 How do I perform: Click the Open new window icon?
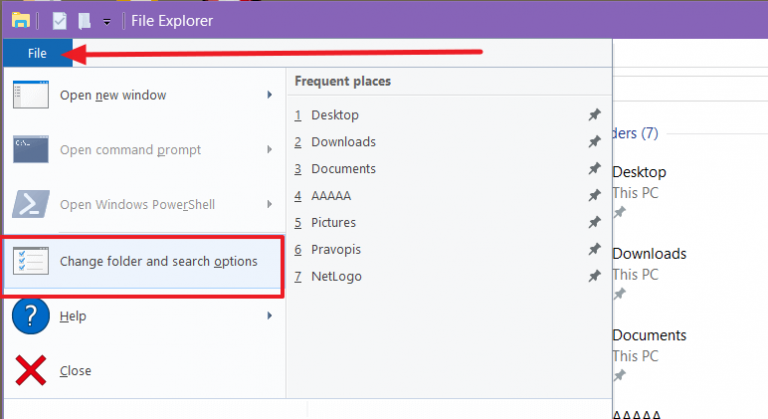pyautogui.click(x=31, y=95)
